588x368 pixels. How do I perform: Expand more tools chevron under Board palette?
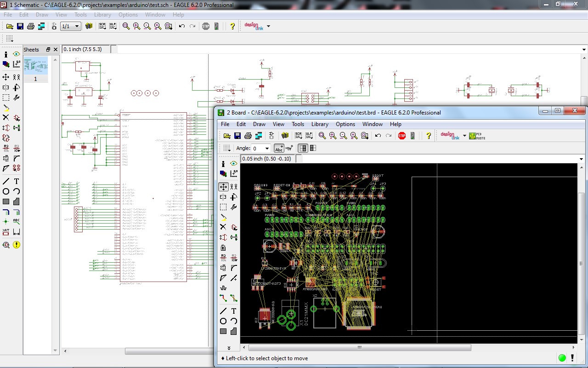pyautogui.click(x=229, y=348)
